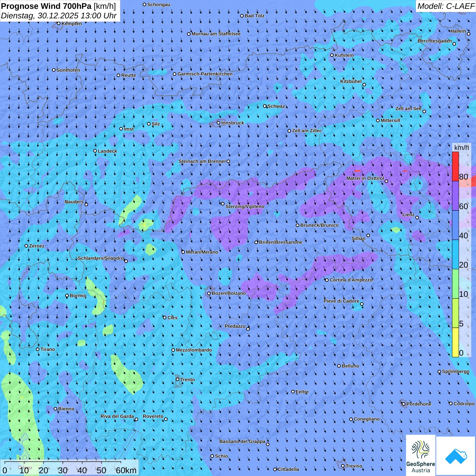Click the Meran/Merano location dot

pos(183,252)
